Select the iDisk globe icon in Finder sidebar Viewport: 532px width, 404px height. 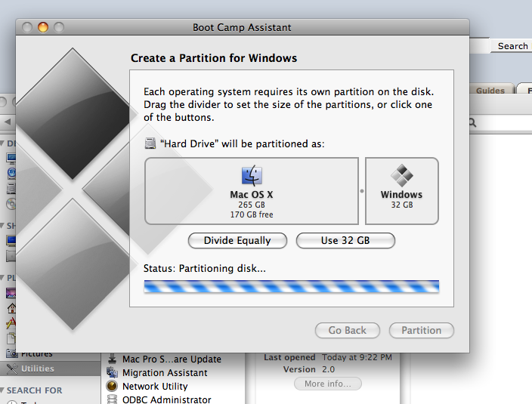pyautogui.click(x=11, y=173)
